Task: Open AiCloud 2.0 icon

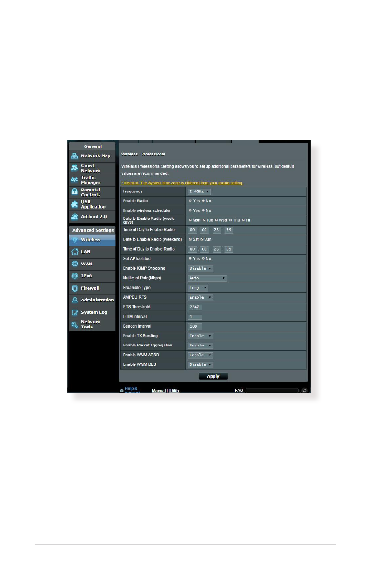Action: [x=74, y=216]
